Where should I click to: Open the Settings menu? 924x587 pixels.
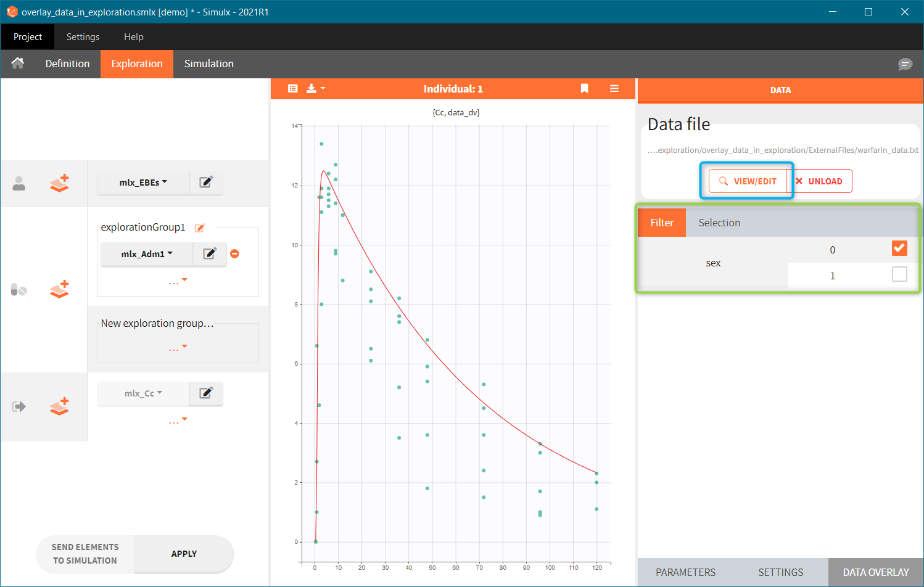point(83,37)
